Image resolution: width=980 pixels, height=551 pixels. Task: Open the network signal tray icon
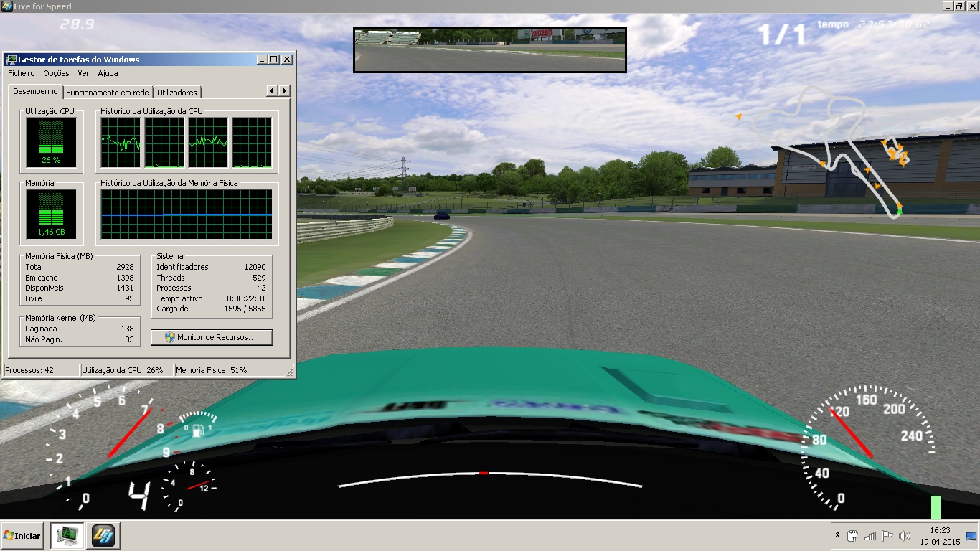pyautogui.click(x=870, y=536)
